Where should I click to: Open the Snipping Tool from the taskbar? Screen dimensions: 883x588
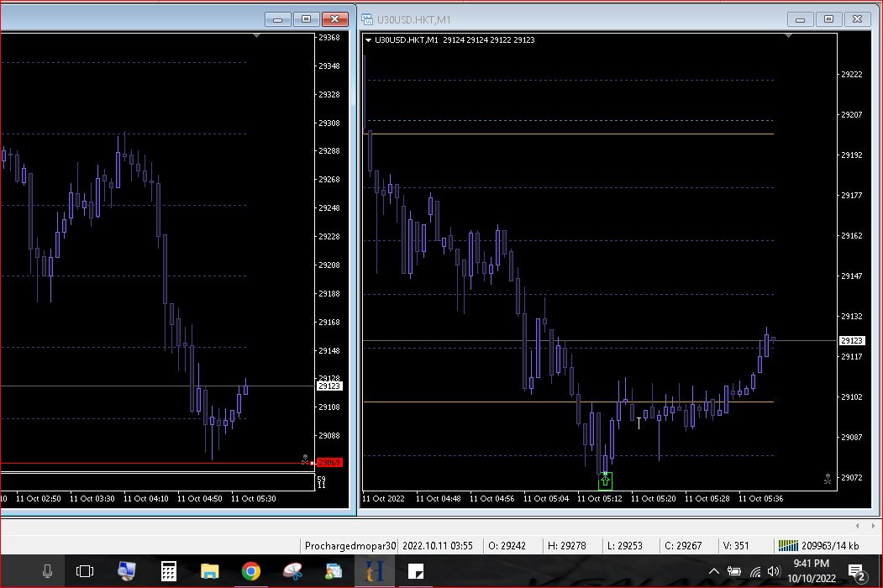coord(292,572)
